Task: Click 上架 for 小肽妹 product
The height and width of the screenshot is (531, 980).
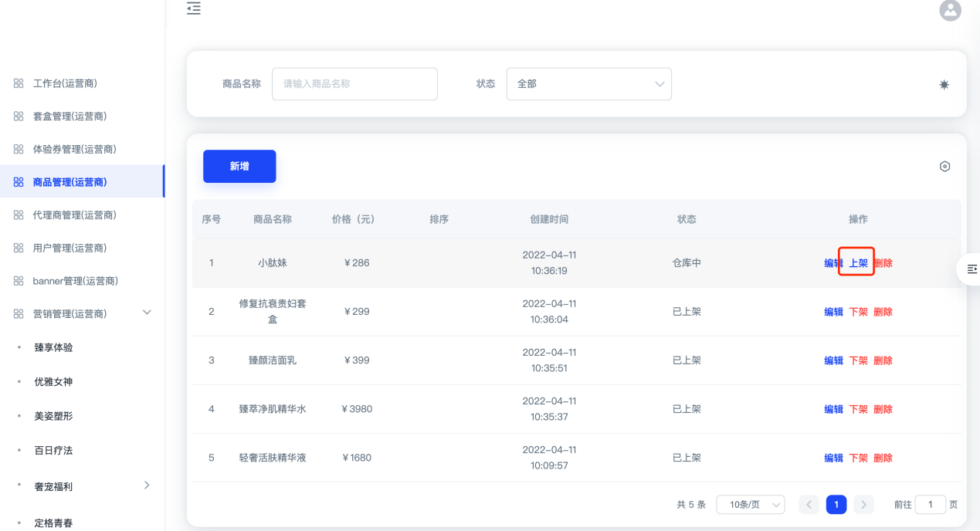Action: 858,263
